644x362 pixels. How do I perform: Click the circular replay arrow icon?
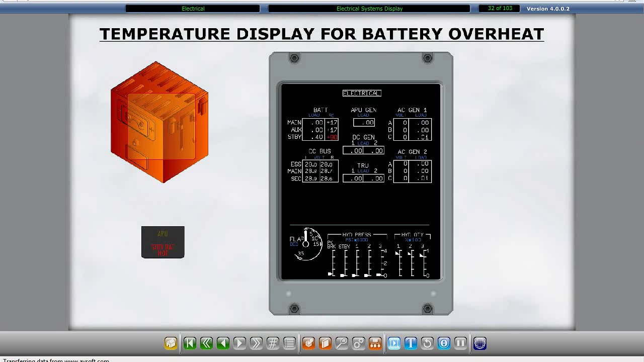[427, 343]
